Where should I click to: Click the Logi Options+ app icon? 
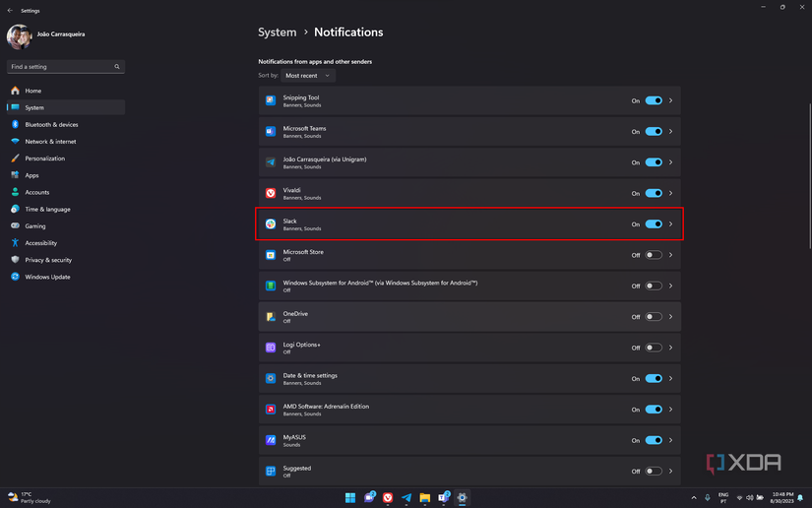point(271,348)
